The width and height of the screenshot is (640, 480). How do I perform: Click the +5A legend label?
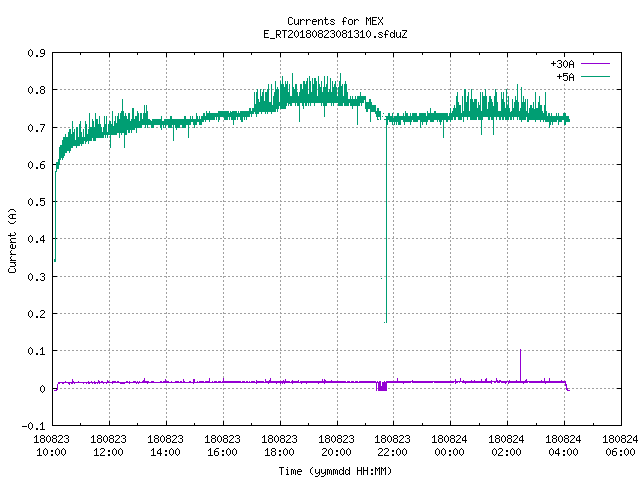[565, 77]
